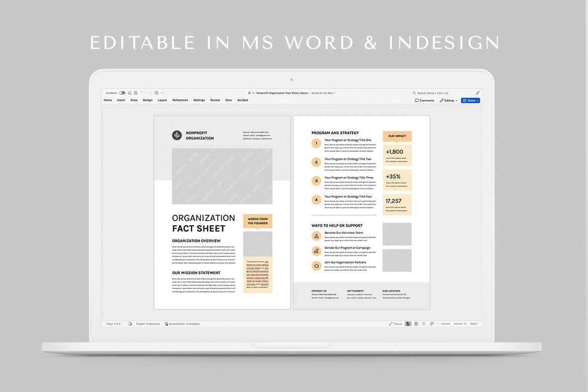Screen dimensions: 588x392
Task: Switch to Web Layout view icon
Action: (416, 324)
